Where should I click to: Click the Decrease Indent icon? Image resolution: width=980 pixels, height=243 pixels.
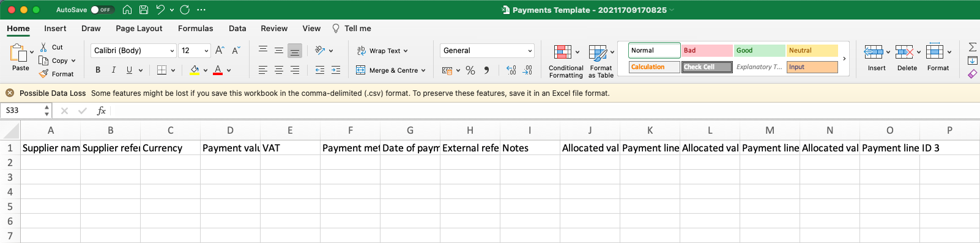click(319, 70)
